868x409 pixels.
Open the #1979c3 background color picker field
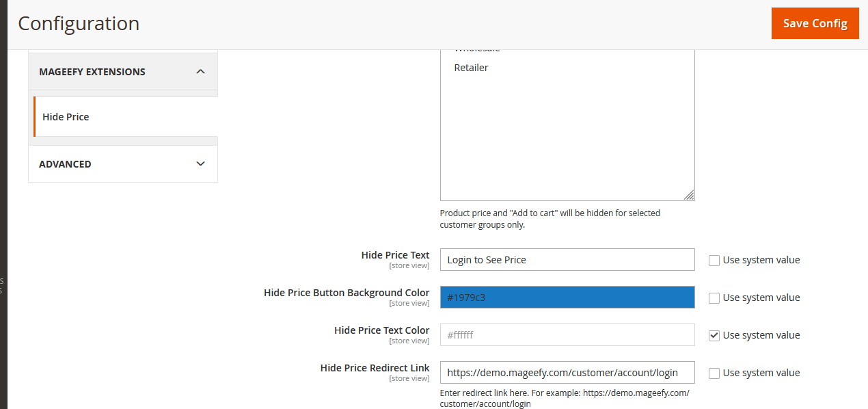567,298
